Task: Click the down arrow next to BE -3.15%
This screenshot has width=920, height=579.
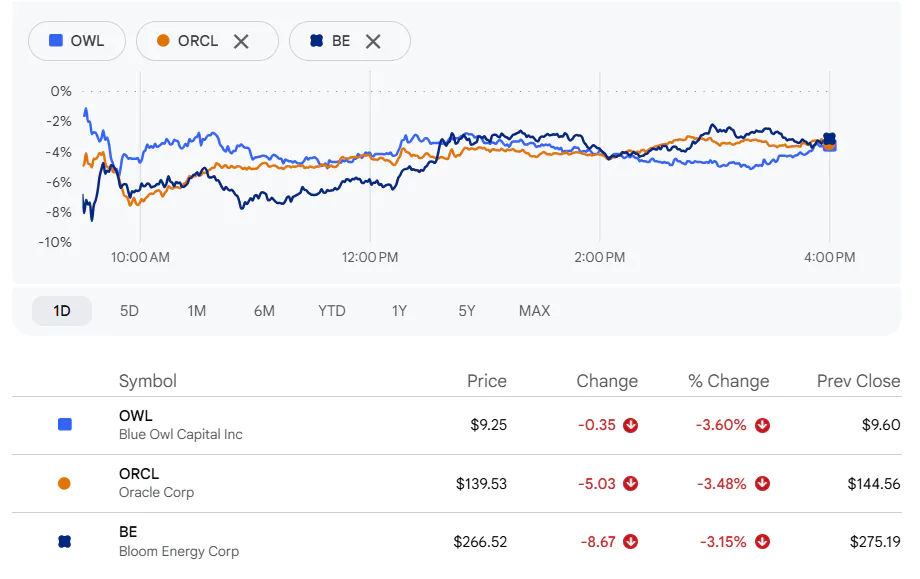Action: click(762, 541)
